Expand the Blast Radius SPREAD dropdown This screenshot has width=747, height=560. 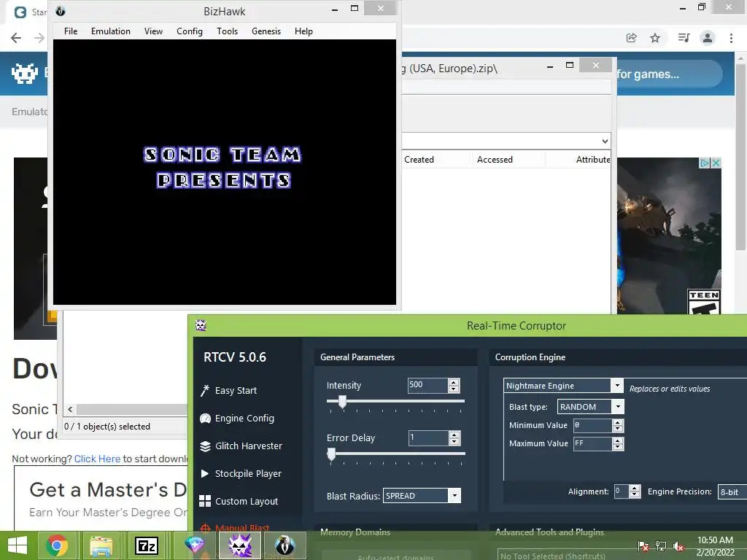point(454,496)
